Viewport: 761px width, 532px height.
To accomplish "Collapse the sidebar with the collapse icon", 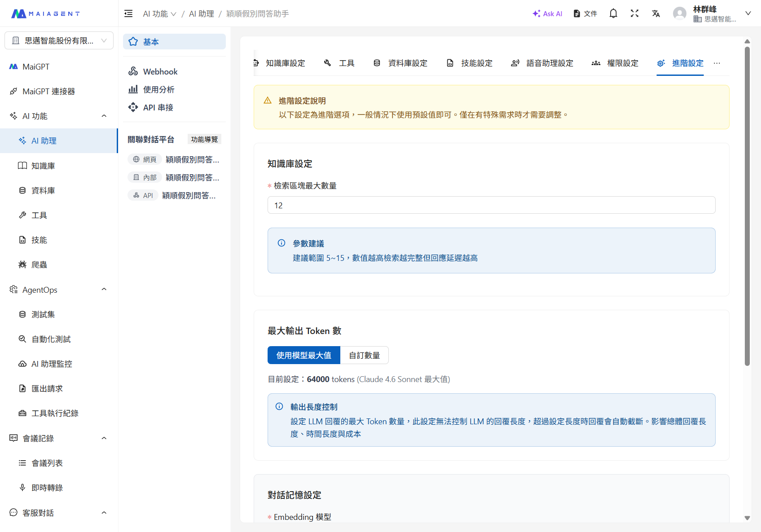I will pyautogui.click(x=128, y=13).
